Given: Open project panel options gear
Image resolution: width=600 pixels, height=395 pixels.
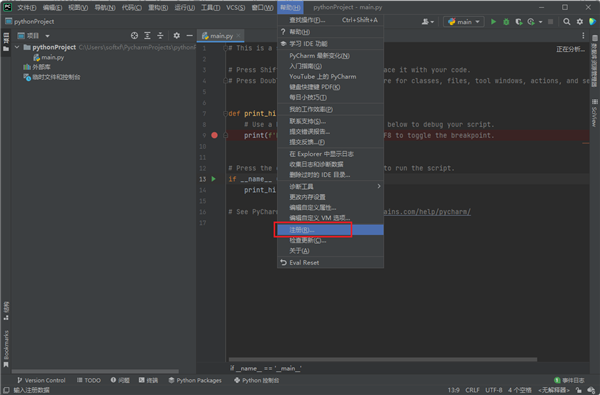Looking at the screenshot, I should coord(176,36).
